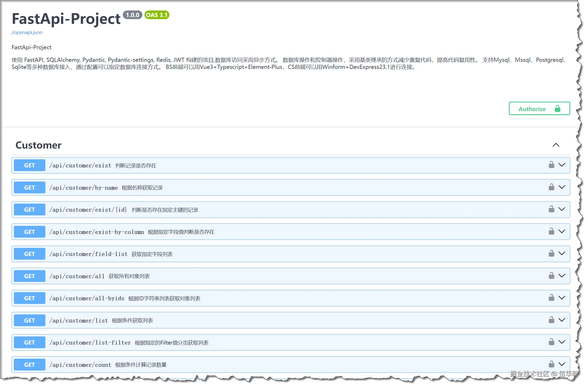Click the Customer tag heading
The height and width of the screenshot is (387, 588).
tap(39, 145)
